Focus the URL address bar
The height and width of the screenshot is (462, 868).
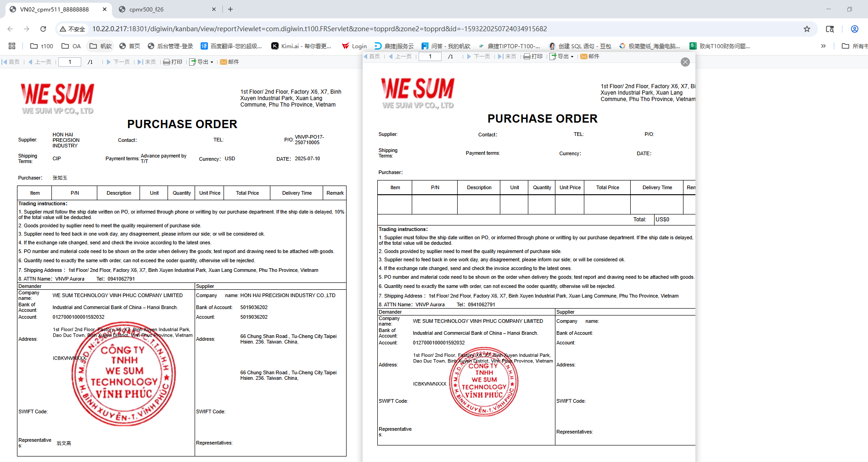(319, 29)
